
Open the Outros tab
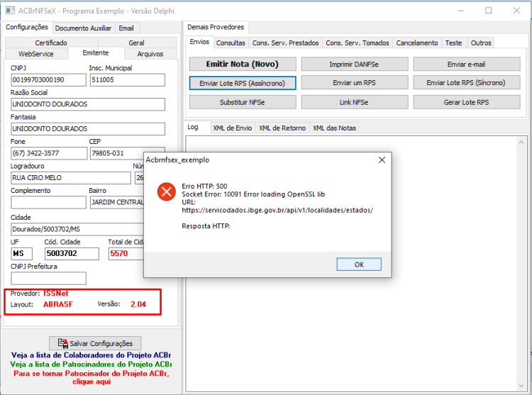[481, 43]
